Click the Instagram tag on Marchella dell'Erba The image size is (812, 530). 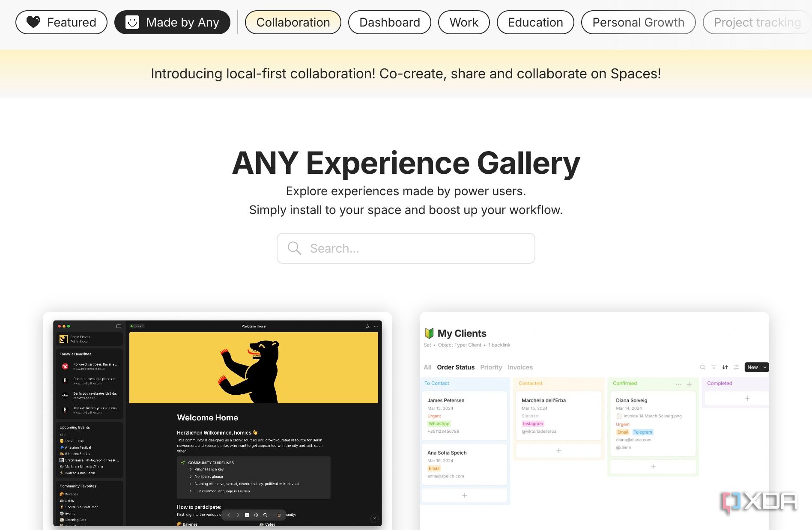tap(533, 424)
